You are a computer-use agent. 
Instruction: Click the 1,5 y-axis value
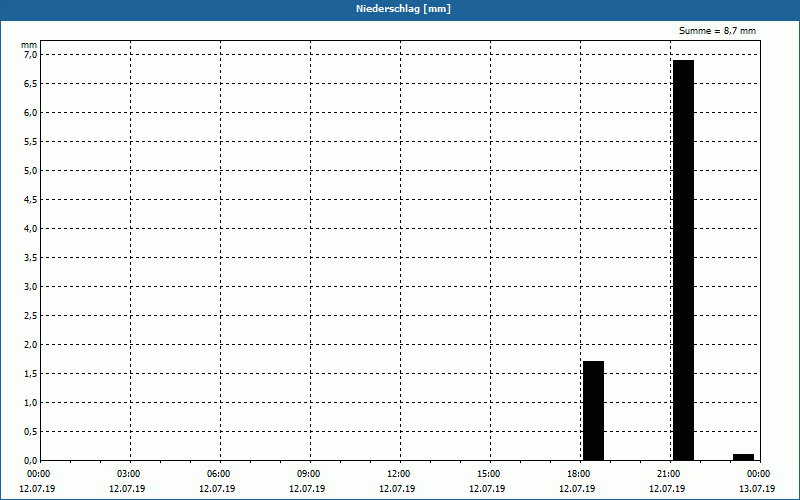click(x=31, y=374)
